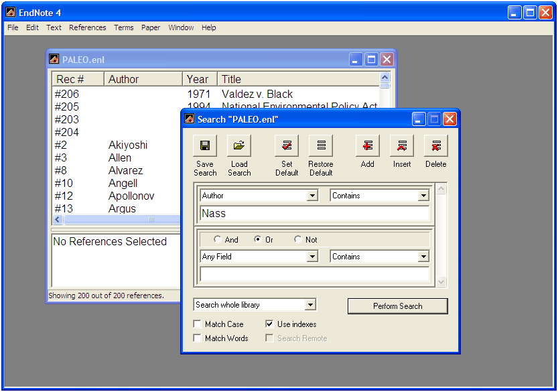Click the Insert search line icon
The height and width of the screenshot is (392, 558).
pyautogui.click(x=402, y=145)
